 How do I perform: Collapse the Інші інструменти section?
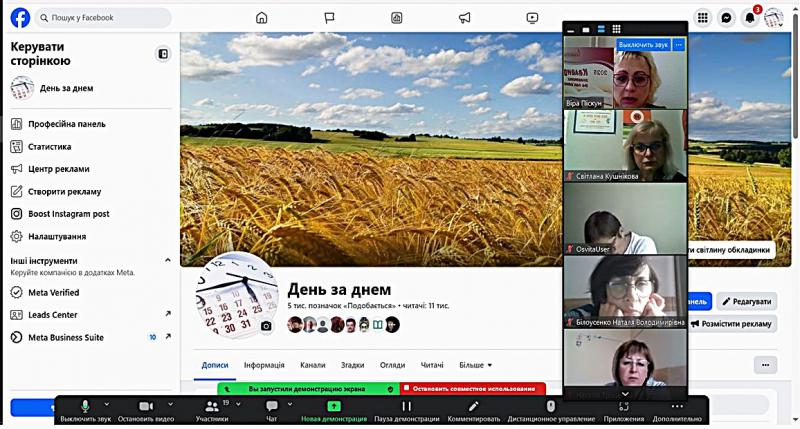coord(167,261)
